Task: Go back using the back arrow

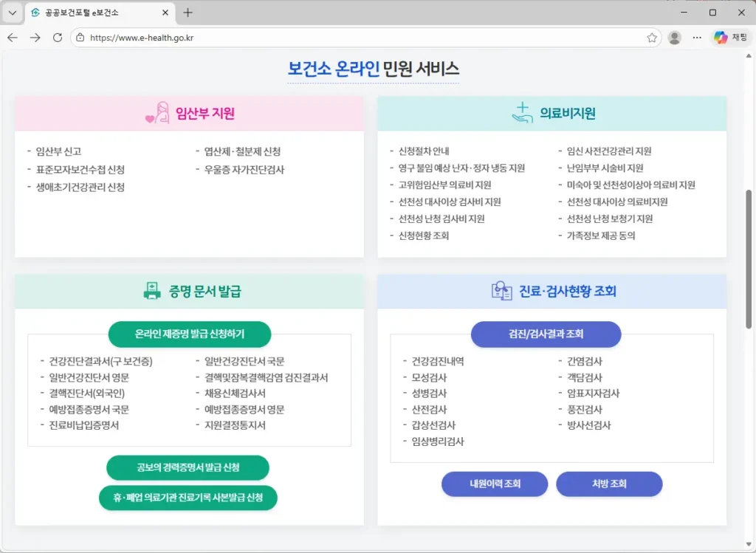Action: click(12, 37)
